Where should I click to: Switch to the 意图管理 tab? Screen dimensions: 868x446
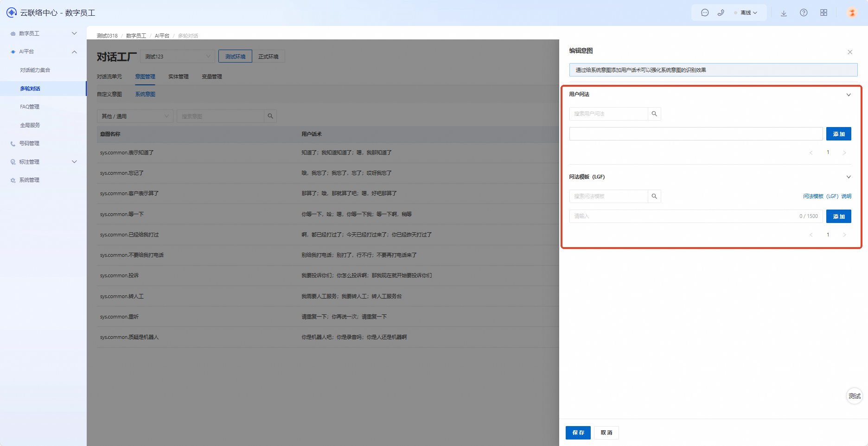(145, 76)
